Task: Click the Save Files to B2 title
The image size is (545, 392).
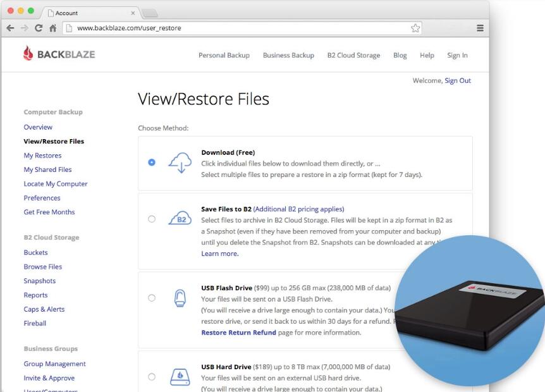Action: pyautogui.click(x=226, y=209)
